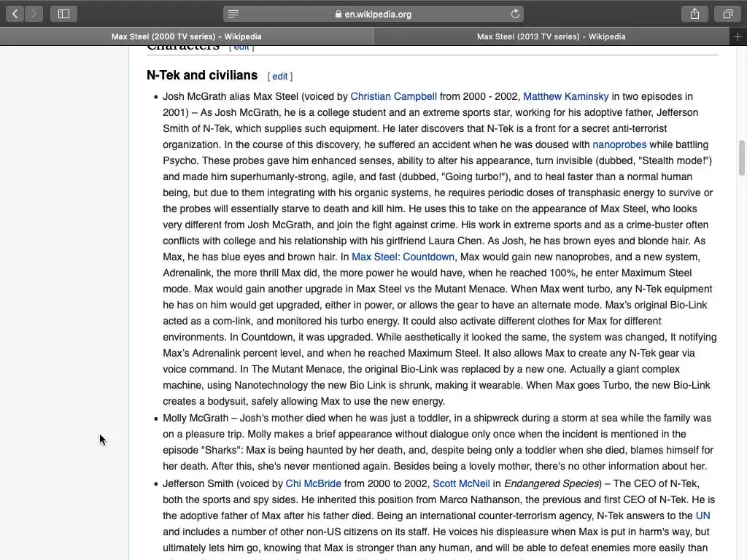Click the text "Jefferson Smith"

pyautogui.click(x=198, y=484)
